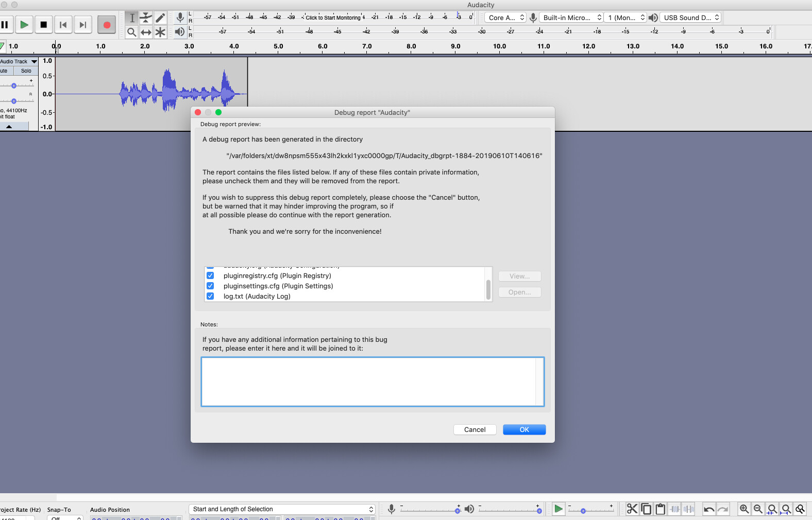Select the debug report directory path text

(384, 155)
